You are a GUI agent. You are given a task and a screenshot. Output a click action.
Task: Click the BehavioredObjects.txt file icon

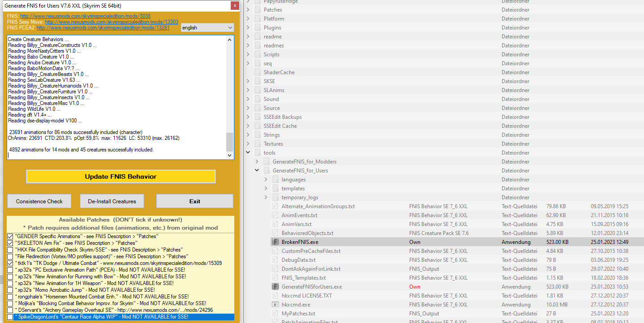[x=275, y=233]
